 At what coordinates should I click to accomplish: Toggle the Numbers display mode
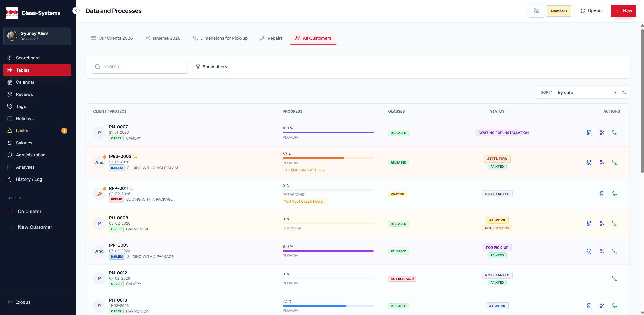[559, 11]
